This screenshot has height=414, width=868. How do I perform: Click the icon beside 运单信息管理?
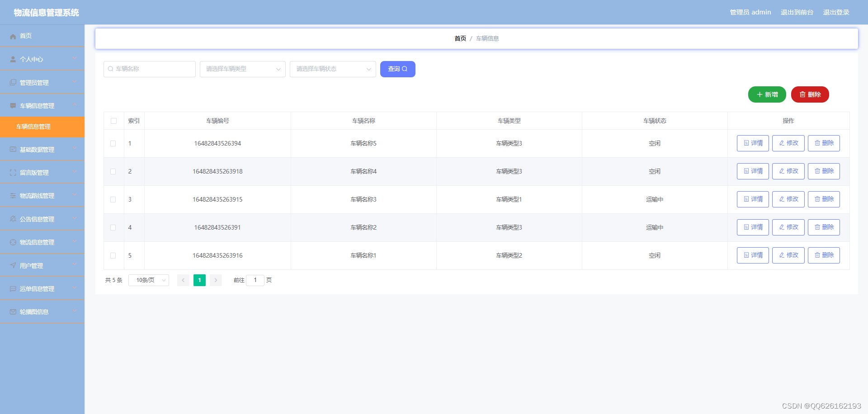[x=13, y=289]
